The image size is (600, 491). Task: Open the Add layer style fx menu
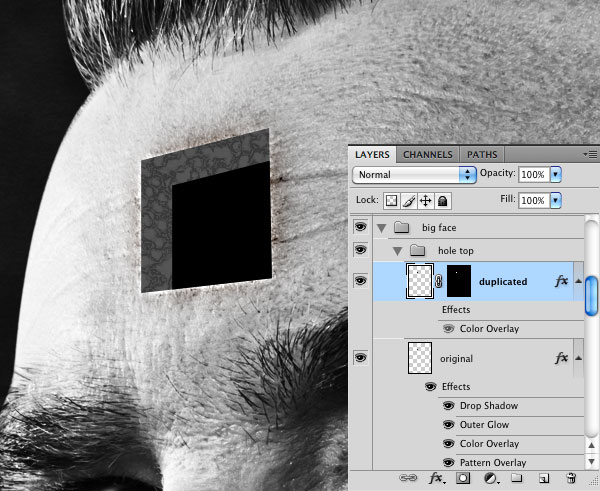coord(437,478)
